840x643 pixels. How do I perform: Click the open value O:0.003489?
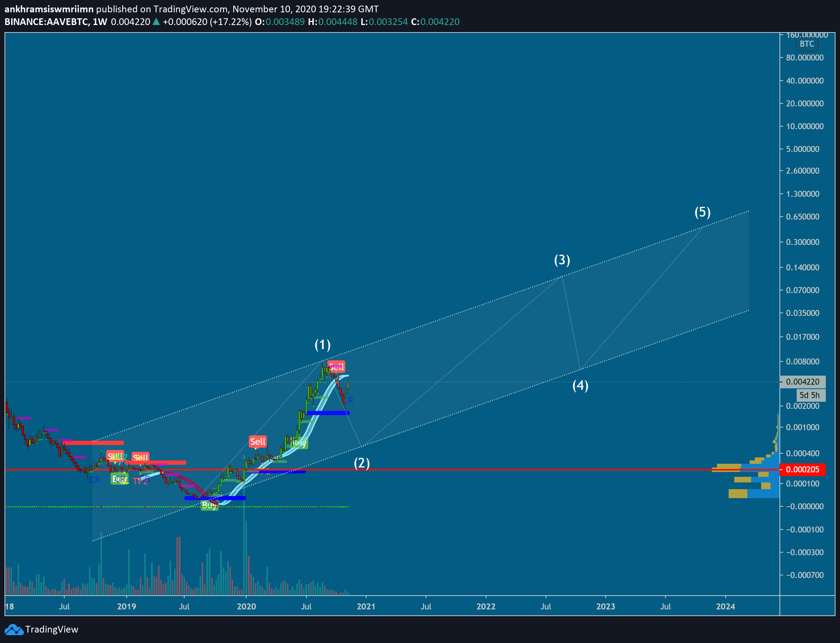(280, 22)
